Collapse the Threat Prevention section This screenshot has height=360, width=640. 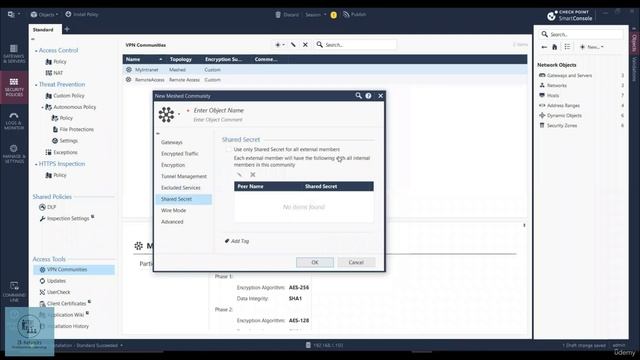tap(36, 85)
